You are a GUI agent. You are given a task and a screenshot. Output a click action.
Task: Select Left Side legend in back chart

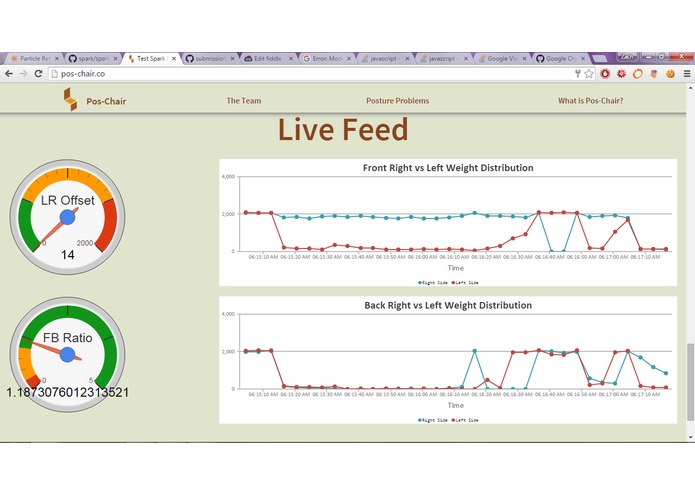tap(465, 420)
